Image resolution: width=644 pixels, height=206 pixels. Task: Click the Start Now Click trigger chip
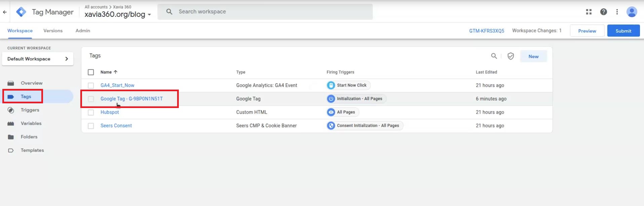click(x=349, y=85)
